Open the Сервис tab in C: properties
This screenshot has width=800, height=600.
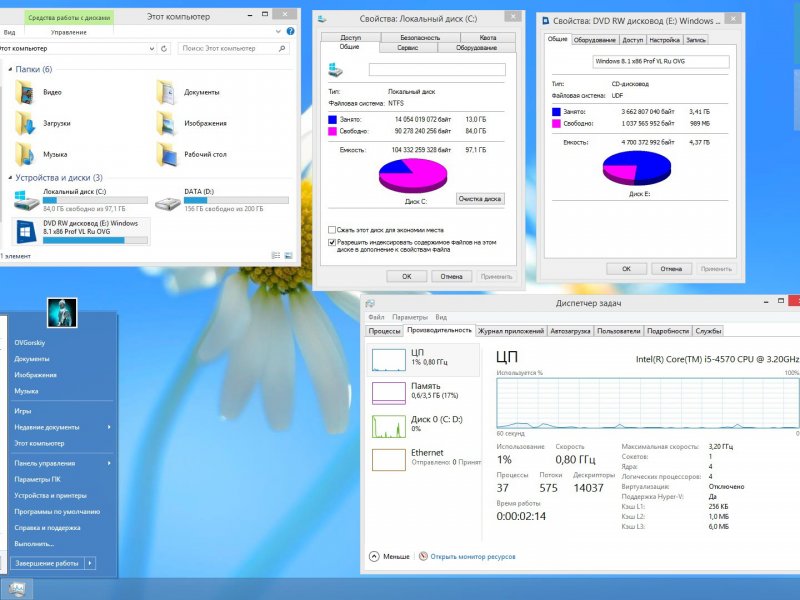tap(408, 47)
